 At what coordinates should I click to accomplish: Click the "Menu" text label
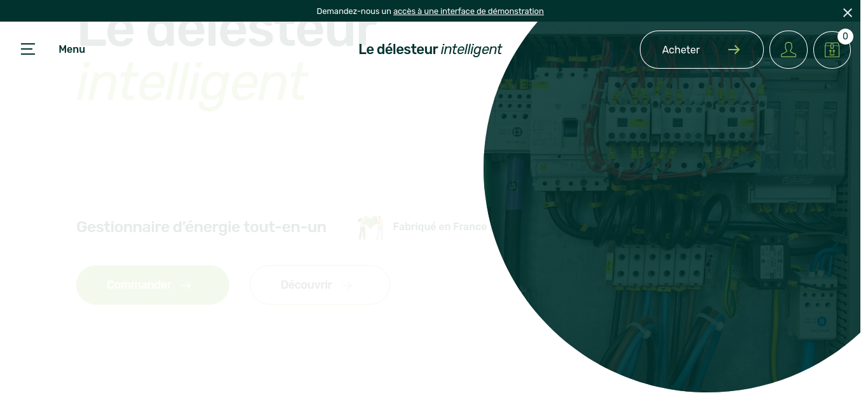(x=72, y=49)
